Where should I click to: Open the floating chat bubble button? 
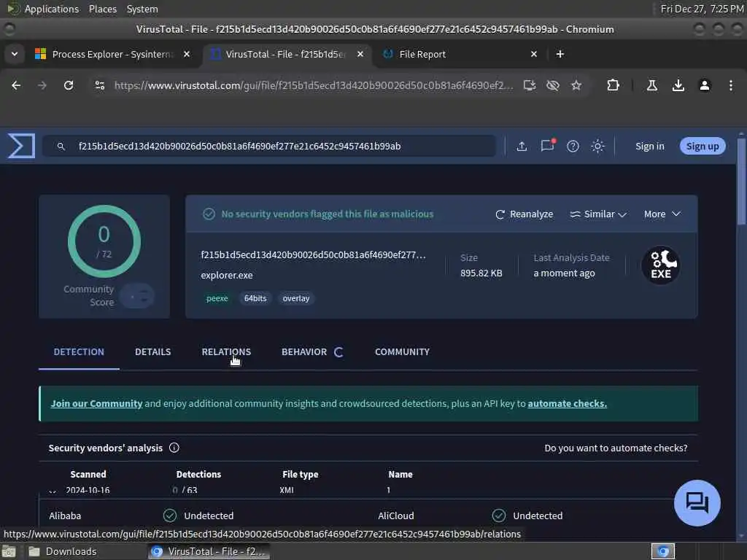697,502
